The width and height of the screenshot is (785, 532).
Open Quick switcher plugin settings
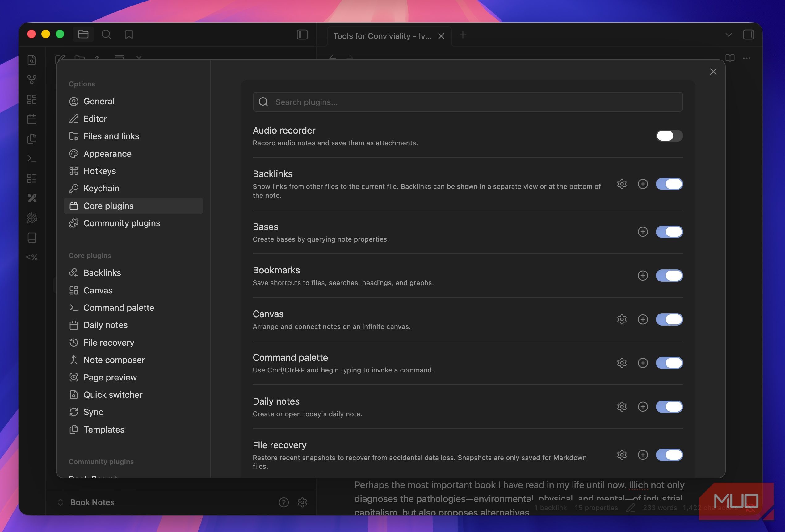point(133,395)
